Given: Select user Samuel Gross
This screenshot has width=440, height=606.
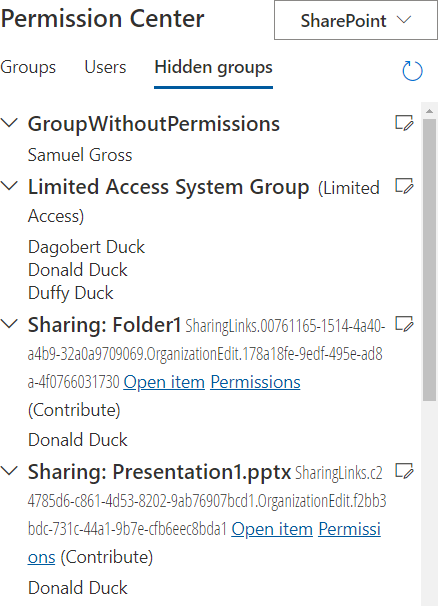Looking at the screenshot, I should click(x=80, y=155).
